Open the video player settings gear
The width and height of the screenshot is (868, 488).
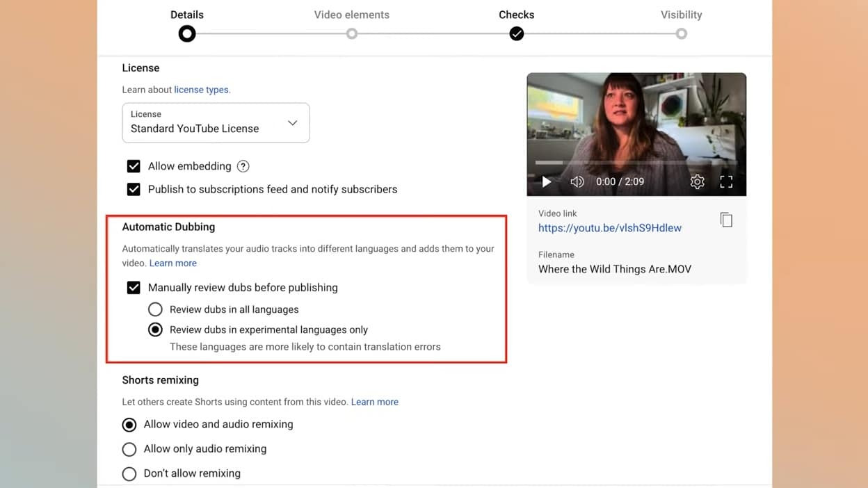click(x=697, y=181)
